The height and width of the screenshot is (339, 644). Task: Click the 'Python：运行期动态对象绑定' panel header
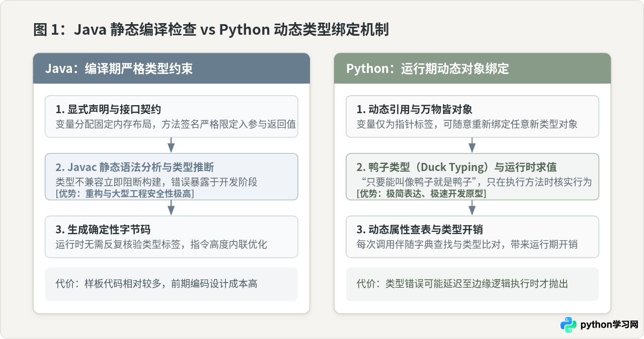click(472, 68)
